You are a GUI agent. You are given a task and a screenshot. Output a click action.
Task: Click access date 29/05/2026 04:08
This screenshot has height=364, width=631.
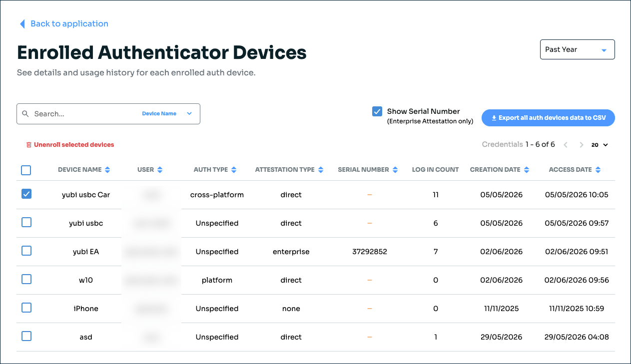coord(577,337)
